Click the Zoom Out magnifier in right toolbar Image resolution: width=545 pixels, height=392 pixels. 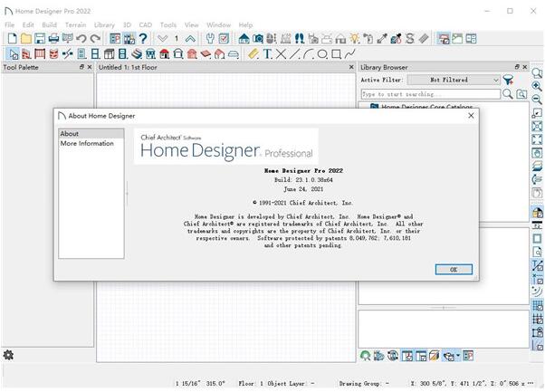click(x=537, y=100)
